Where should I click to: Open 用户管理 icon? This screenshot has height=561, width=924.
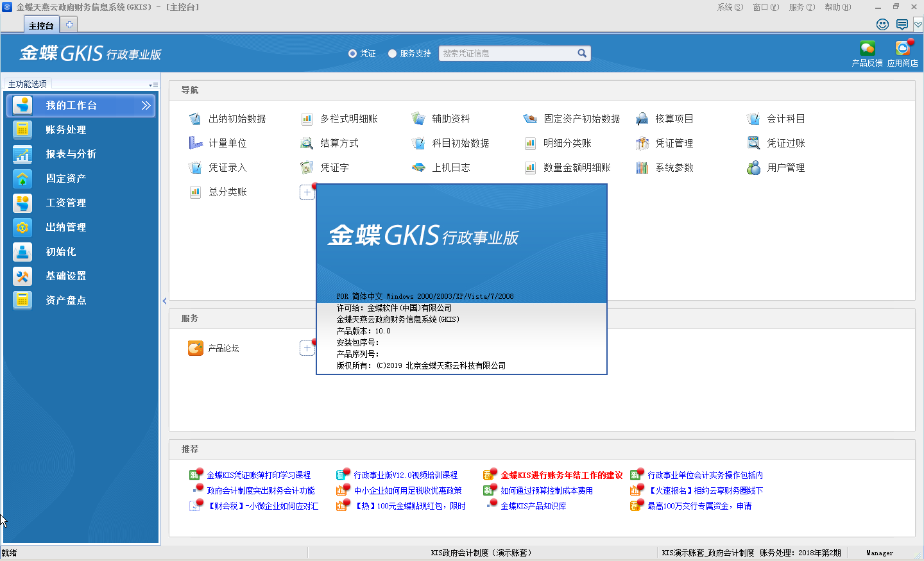tap(753, 167)
